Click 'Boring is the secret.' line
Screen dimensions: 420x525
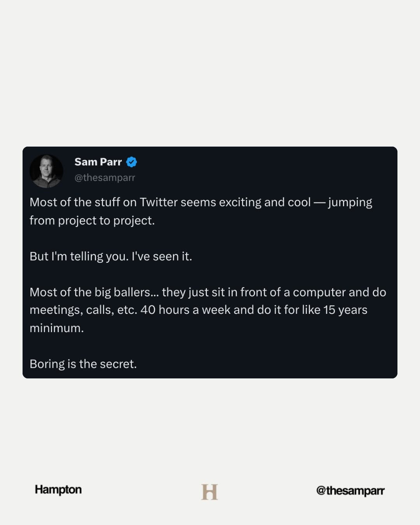[x=83, y=364]
